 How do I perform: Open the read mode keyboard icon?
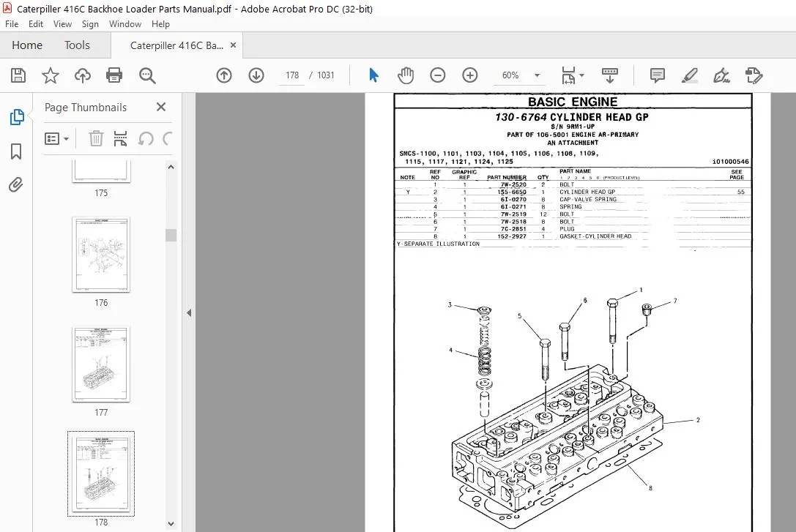click(610, 75)
